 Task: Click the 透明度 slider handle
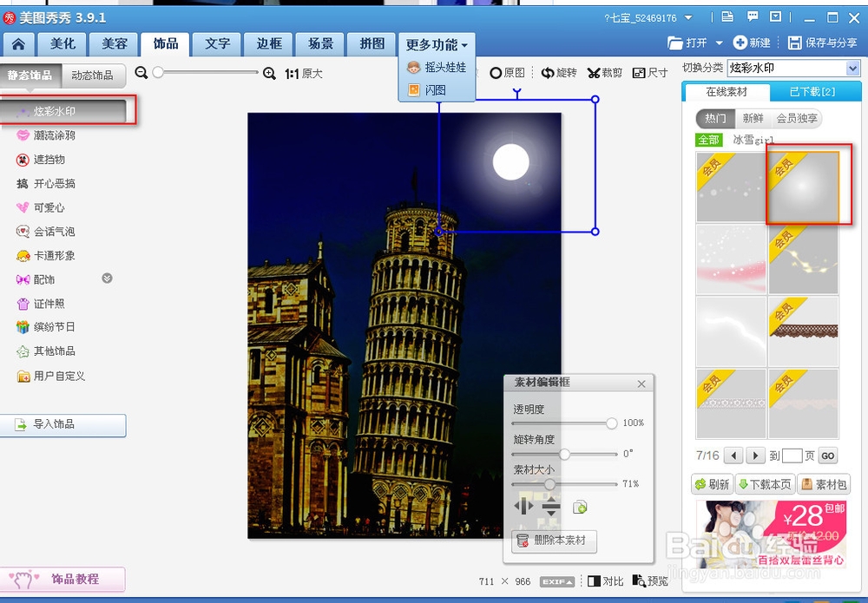611,423
